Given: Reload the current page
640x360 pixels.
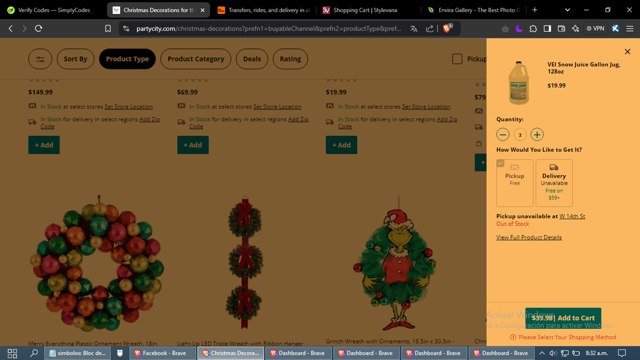Looking at the screenshot, I should 38,29.
